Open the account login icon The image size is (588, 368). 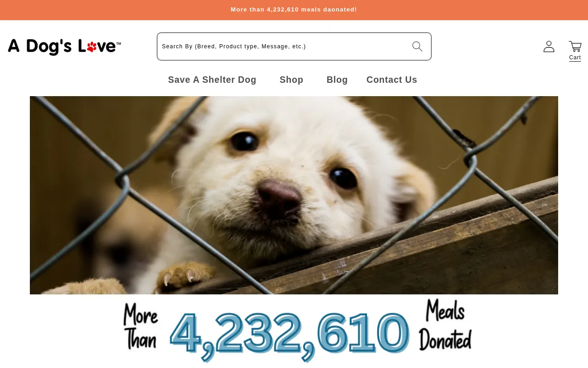[x=549, y=46]
